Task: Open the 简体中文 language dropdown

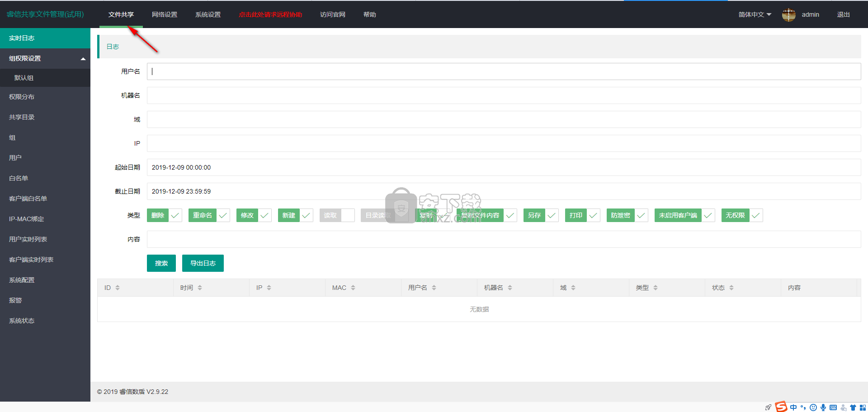Action: (x=755, y=14)
